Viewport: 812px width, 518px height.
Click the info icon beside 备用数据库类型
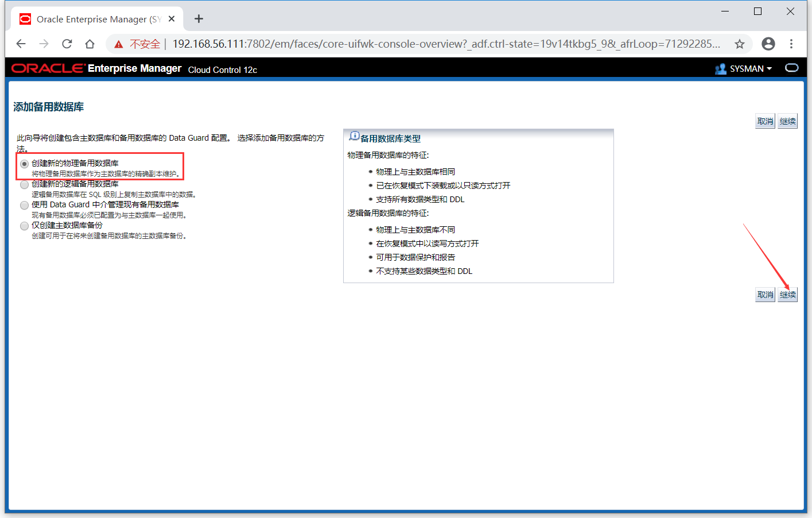click(354, 136)
